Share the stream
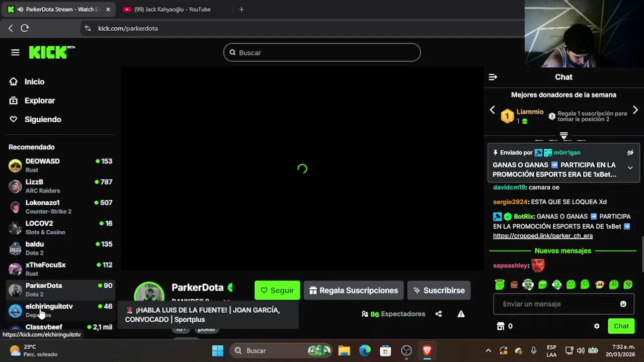The image size is (644, 362). pyautogui.click(x=438, y=314)
